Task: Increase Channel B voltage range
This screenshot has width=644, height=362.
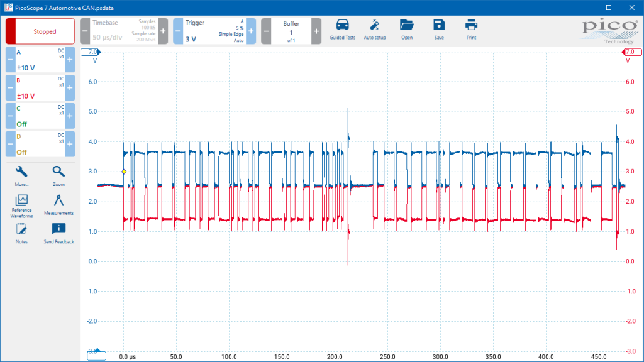Action: point(70,88)
